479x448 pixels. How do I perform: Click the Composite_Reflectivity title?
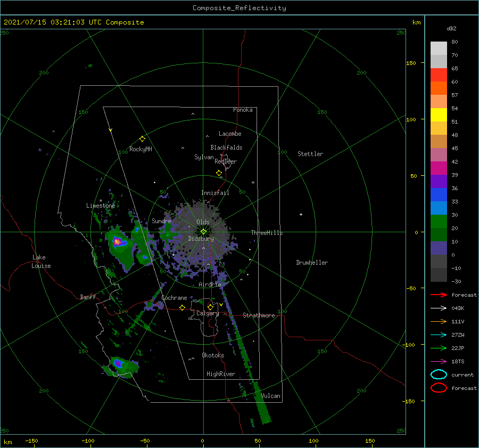tap(240, 8)
